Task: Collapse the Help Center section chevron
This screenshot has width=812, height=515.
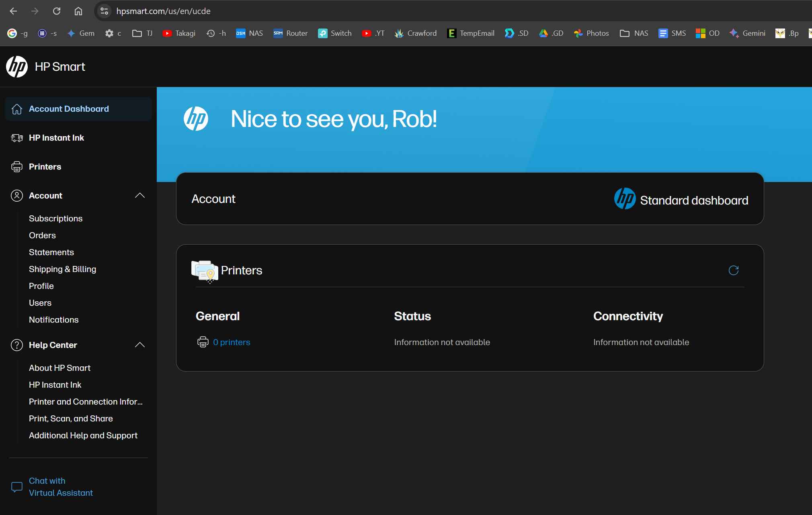Action: tap(139, 345)
